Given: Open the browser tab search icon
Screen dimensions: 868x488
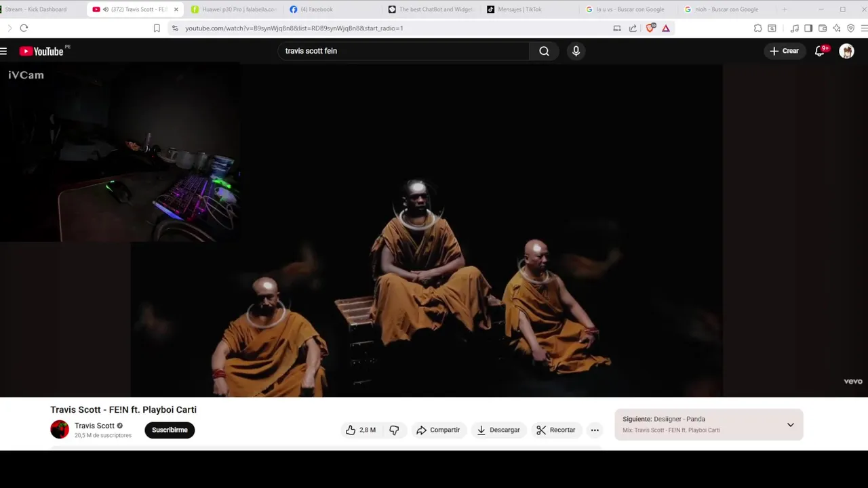Looking at the screenshot, I should point(772,28).
